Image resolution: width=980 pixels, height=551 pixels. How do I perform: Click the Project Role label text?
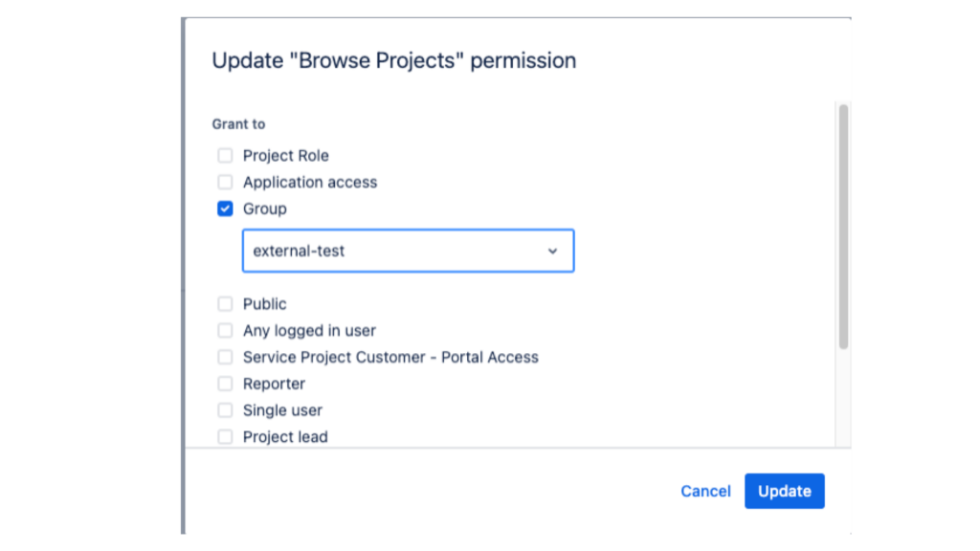285,156
